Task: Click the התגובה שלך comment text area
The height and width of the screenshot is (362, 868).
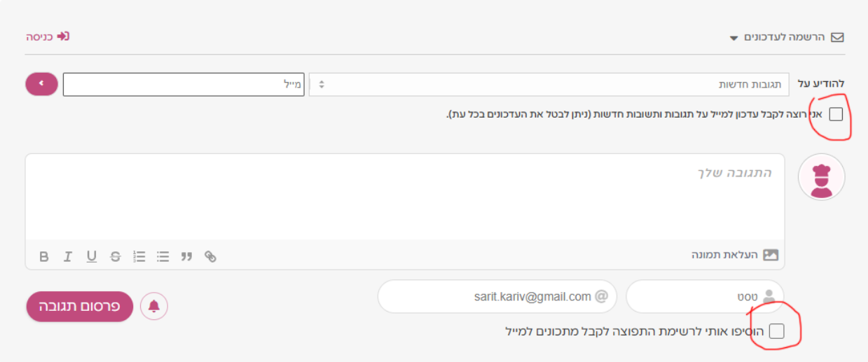Action: click(x=405, y=197)
